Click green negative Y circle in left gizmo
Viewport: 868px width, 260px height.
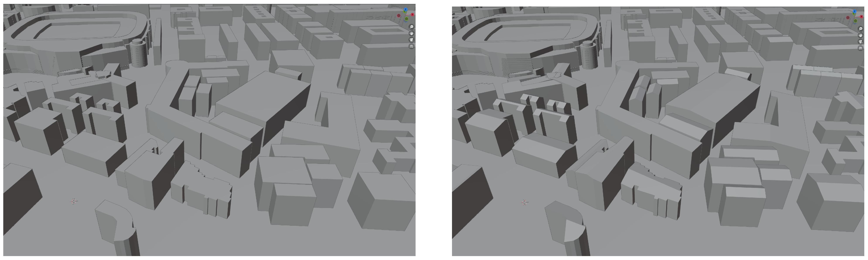[406, 19]
